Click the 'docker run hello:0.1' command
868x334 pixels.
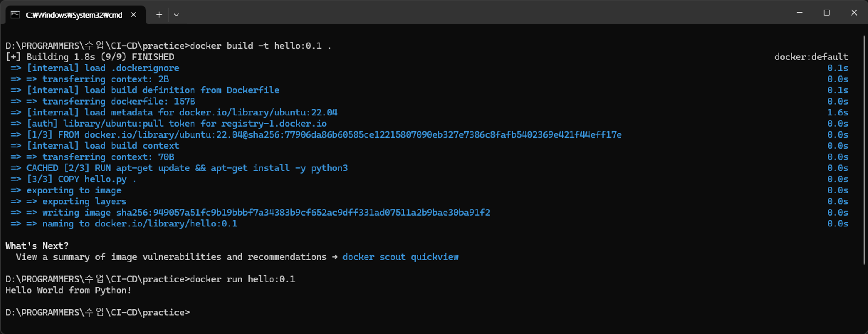click(243, 279)
